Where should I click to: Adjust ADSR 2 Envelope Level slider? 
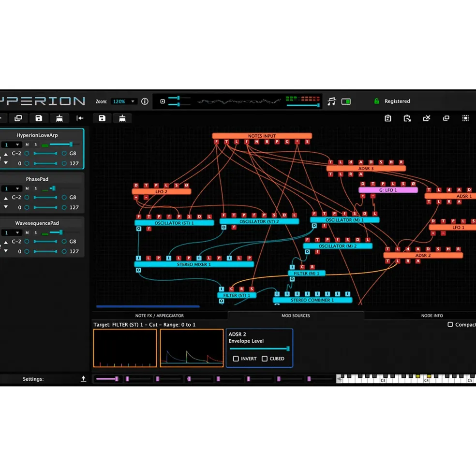(259, 348)
